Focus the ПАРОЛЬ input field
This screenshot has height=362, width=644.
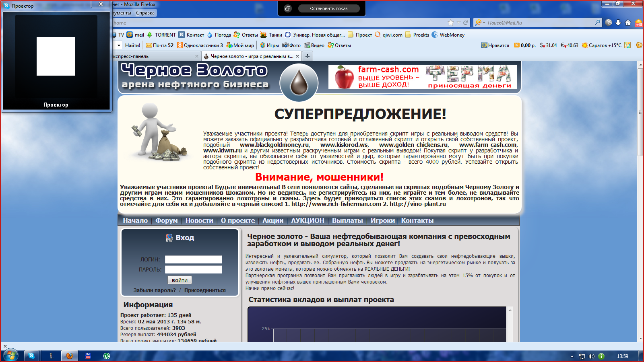(x=194, y=269)
